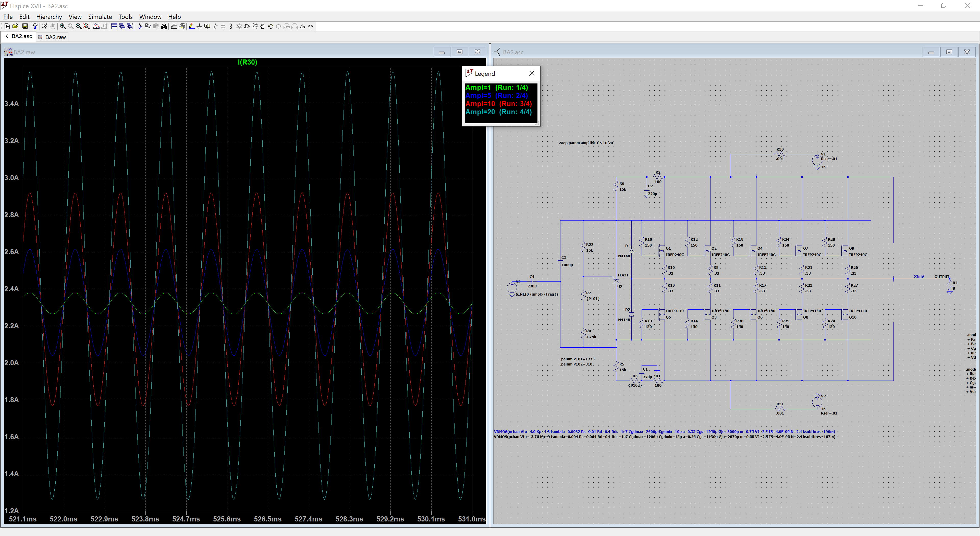Click the 2.4A label on vertical axis
The width and height of the screenshot is (980, 536).
(x=11, y=289)
